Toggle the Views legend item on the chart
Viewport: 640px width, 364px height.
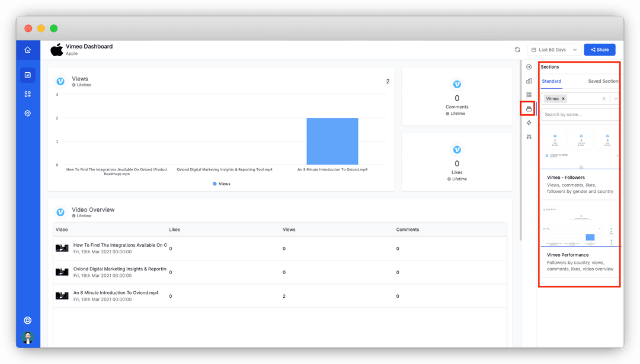[222, 184]
